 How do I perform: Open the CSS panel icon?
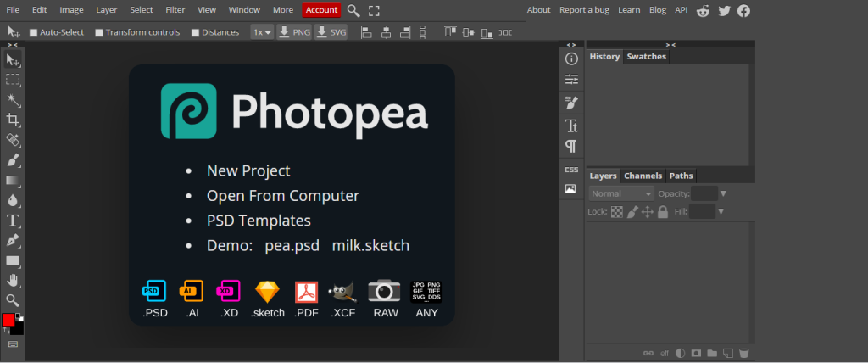tap(571, 170)
